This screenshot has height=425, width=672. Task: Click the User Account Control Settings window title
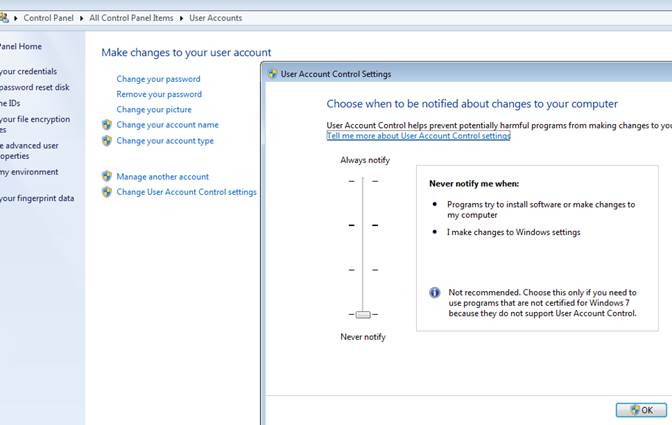[x=336, y=74]
